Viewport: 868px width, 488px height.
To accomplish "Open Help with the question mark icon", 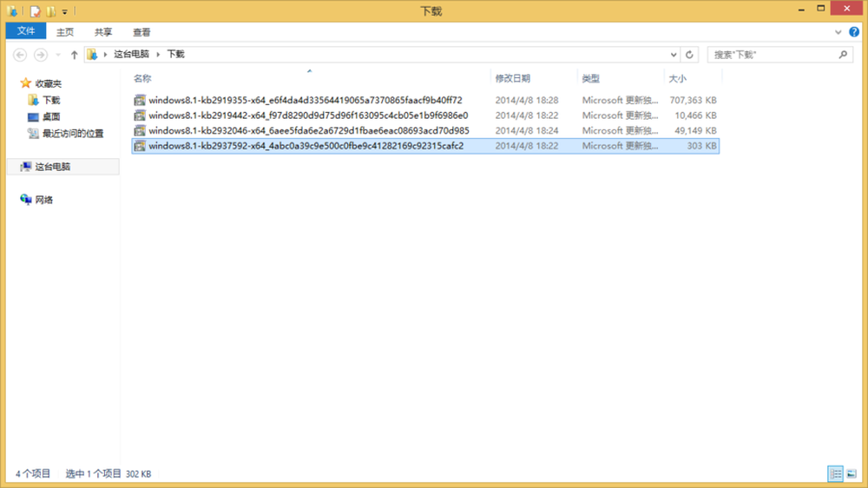I will (854, 32).
